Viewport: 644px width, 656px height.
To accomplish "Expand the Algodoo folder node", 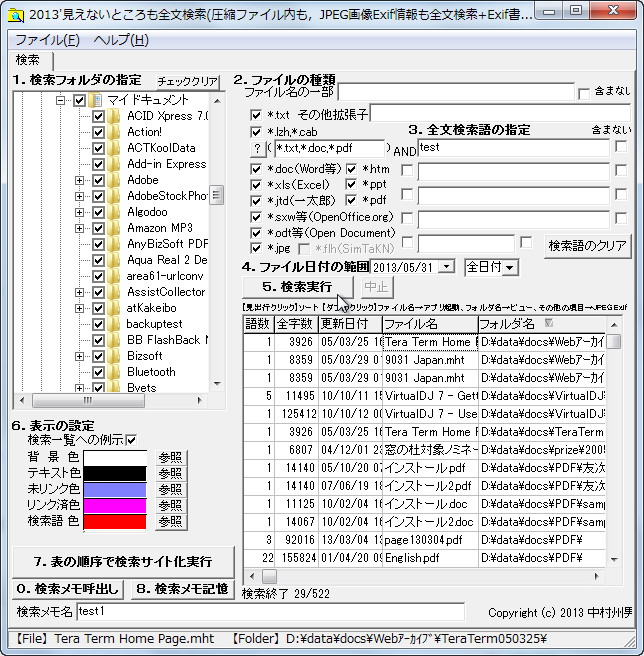I will [79, 212].
